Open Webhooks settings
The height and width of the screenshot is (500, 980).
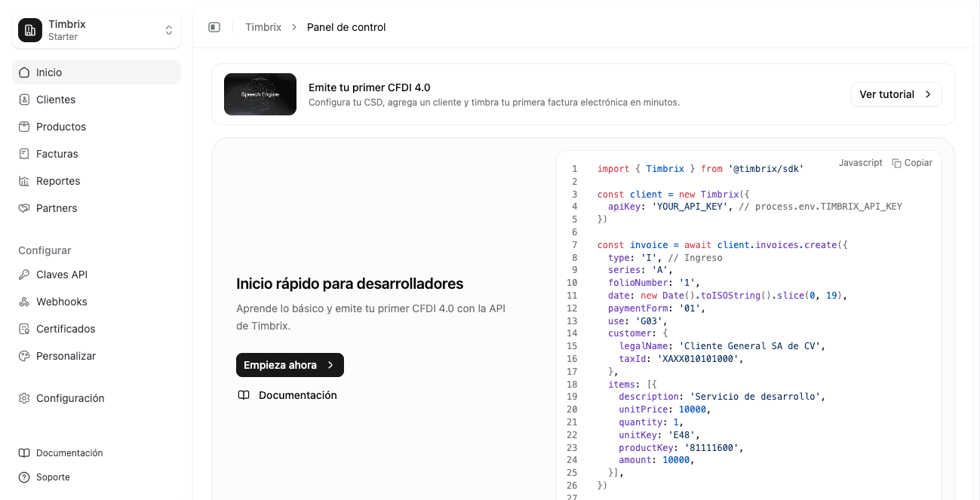tap(97, 302)
